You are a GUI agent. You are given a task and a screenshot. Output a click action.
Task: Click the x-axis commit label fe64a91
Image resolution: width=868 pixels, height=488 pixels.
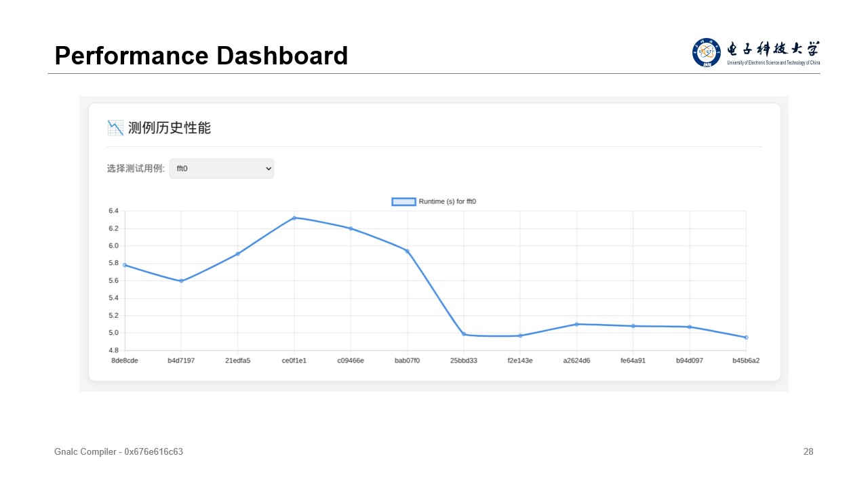pos(633,361)
